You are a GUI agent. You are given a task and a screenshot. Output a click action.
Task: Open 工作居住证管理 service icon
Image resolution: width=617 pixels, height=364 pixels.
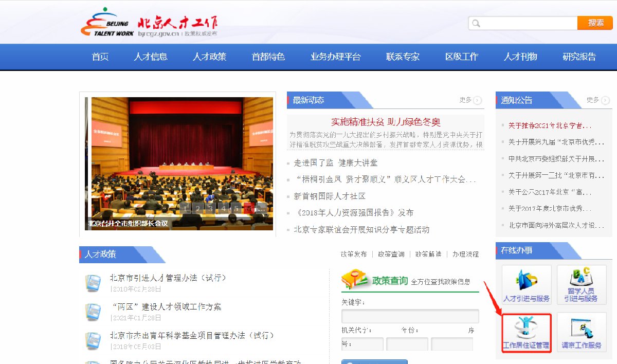coord(527,332)
